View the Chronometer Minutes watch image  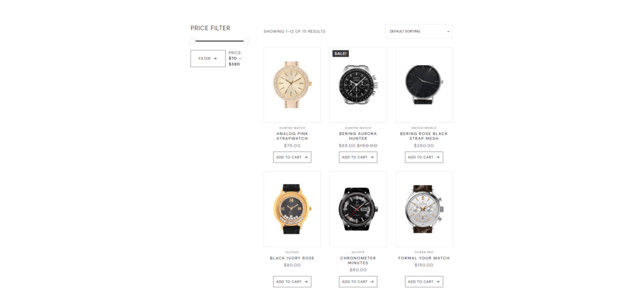tap(358, 209)
